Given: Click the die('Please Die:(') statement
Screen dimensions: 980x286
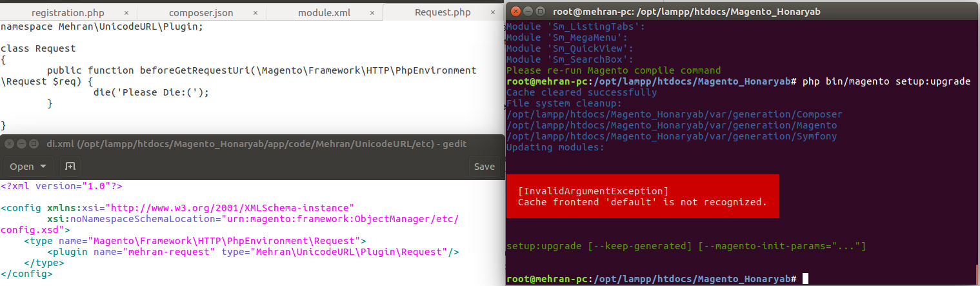Looking at the screenshot, I should click(x=152, y=92).
